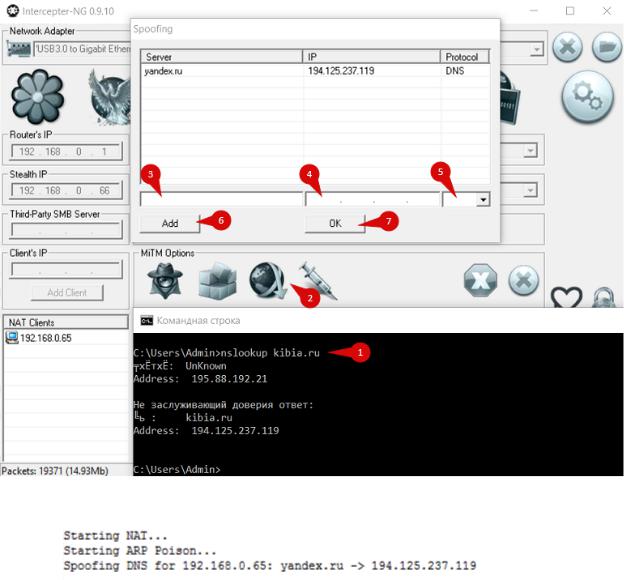Click the Packets counter in status bar
Image resolution: width=624 pixels, height=580 pixels.
tap(55, 471)
